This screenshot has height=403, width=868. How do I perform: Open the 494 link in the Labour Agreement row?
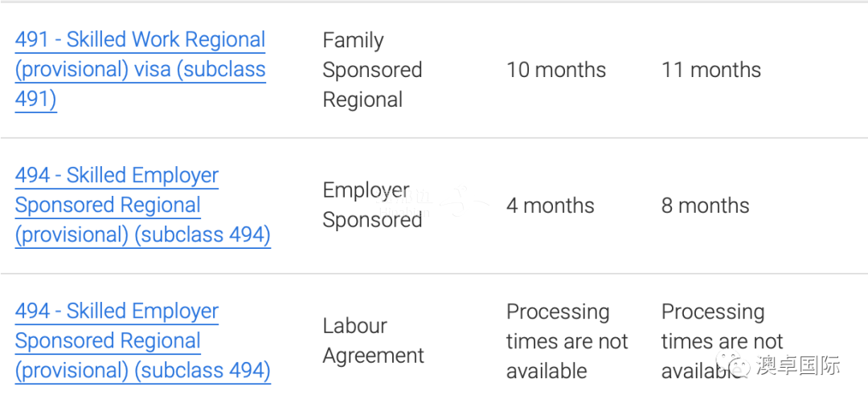[x=143, y=341]
